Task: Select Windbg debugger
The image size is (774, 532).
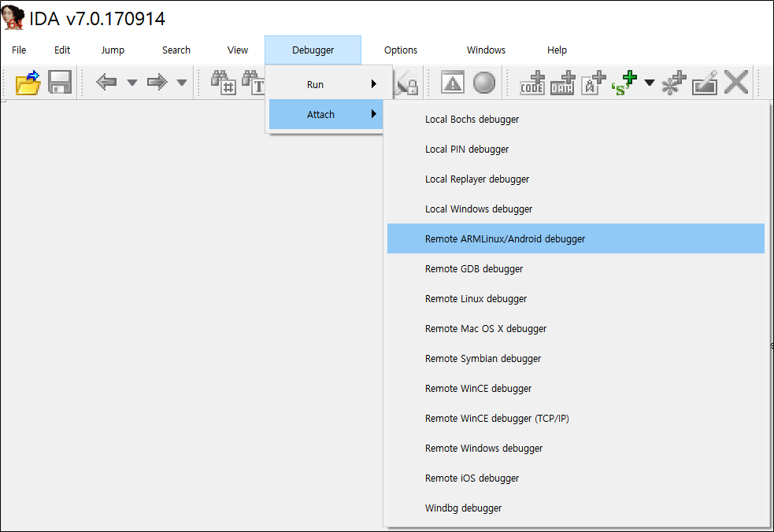Action: point(576,508)
